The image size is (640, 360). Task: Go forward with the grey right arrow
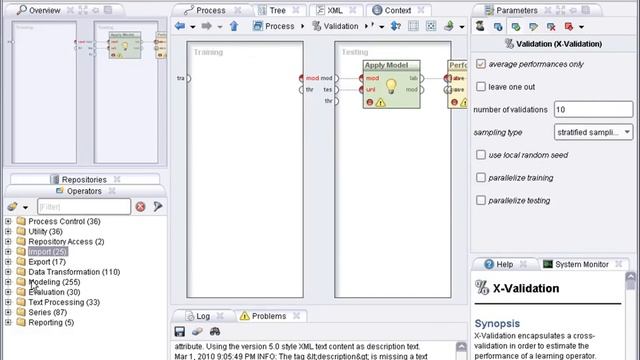207,26
